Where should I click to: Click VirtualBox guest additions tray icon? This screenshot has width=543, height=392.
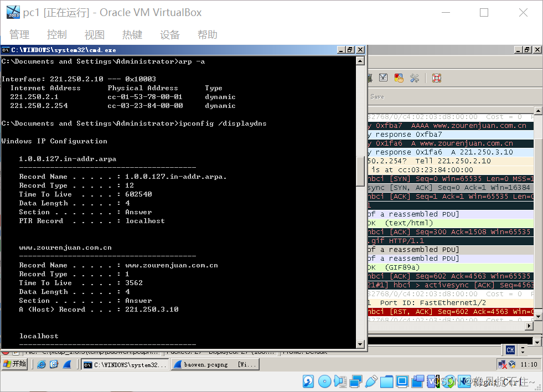512,364
